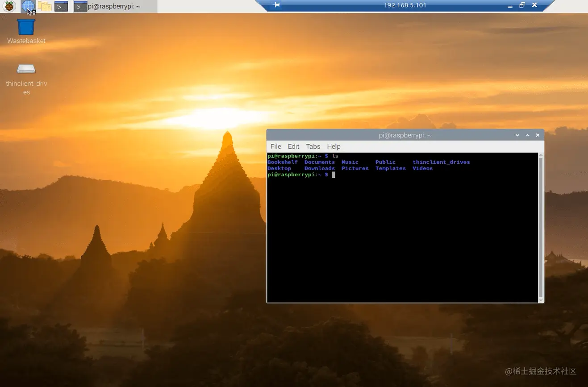Pin the remote desktop connection bar
The image size is (588, 387).
click(276, 5)
